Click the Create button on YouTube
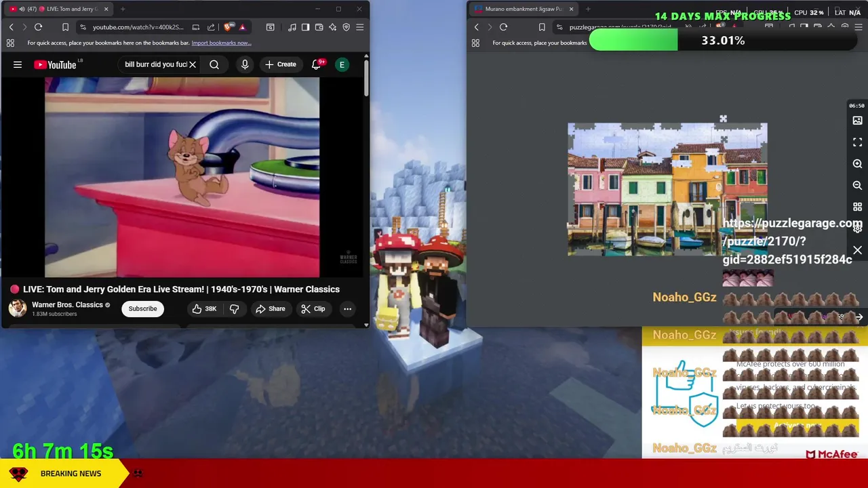This screenshot has width=868, height=488. pyautogui.click(x=281, y=64)
